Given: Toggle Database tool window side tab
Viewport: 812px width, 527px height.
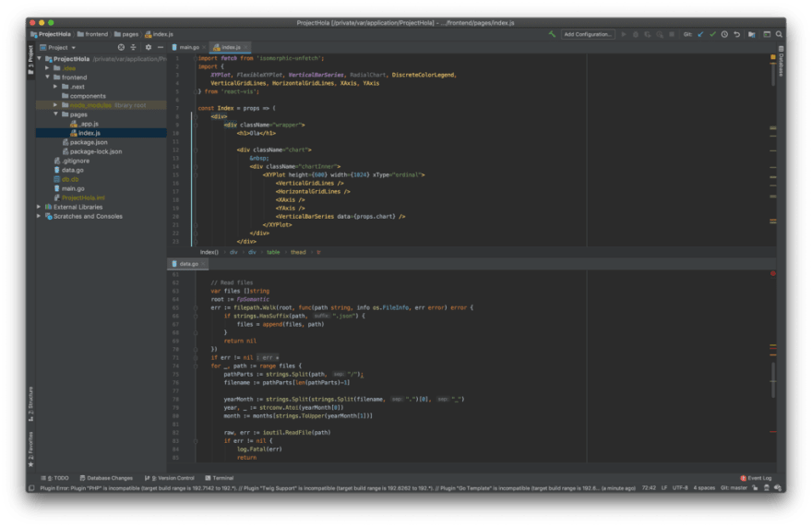Looking at the screenshot, I should (781, 61).
